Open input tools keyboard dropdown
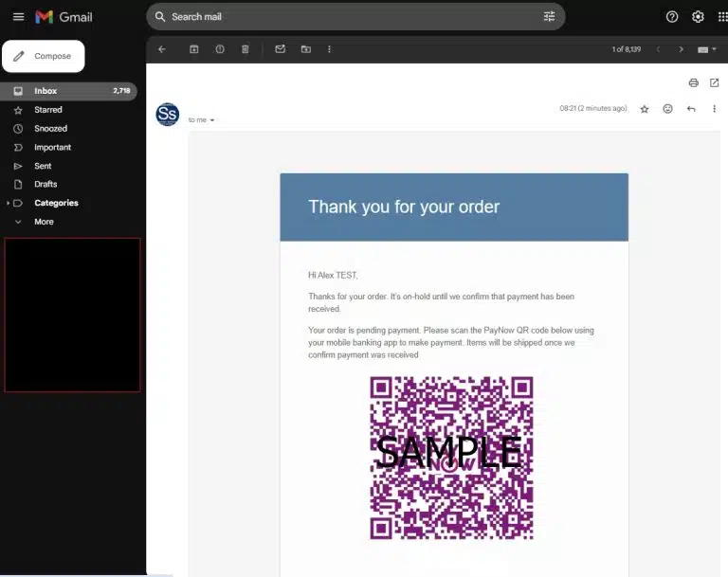 click(x=706, y=49)
